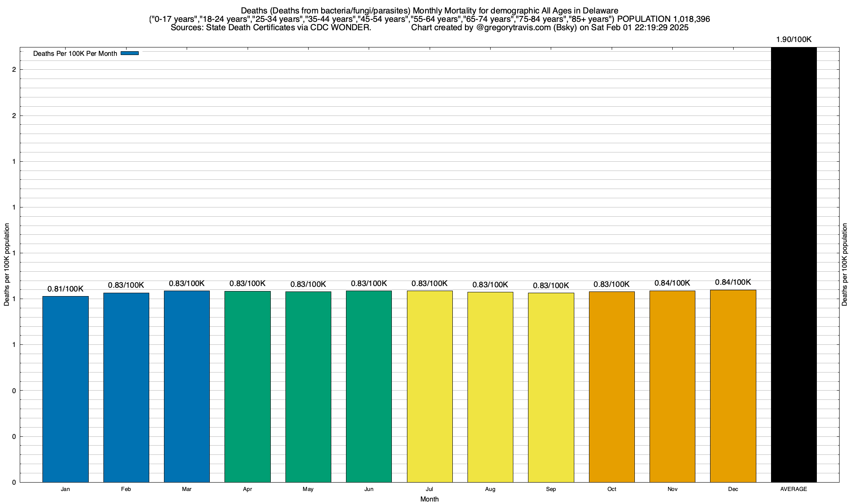Screen dimensions: 861x504
Task: Click the Apr green bar
Action: (248, 386)
